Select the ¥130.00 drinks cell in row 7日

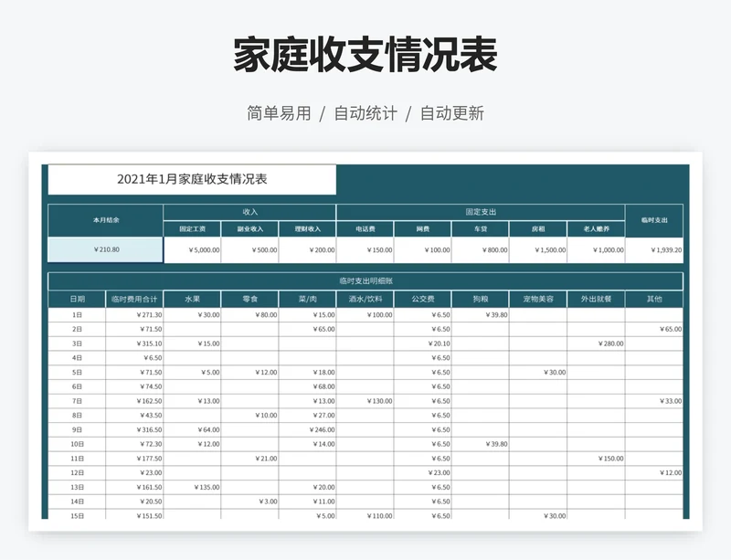pyautogui.click(x=365, y=401)
